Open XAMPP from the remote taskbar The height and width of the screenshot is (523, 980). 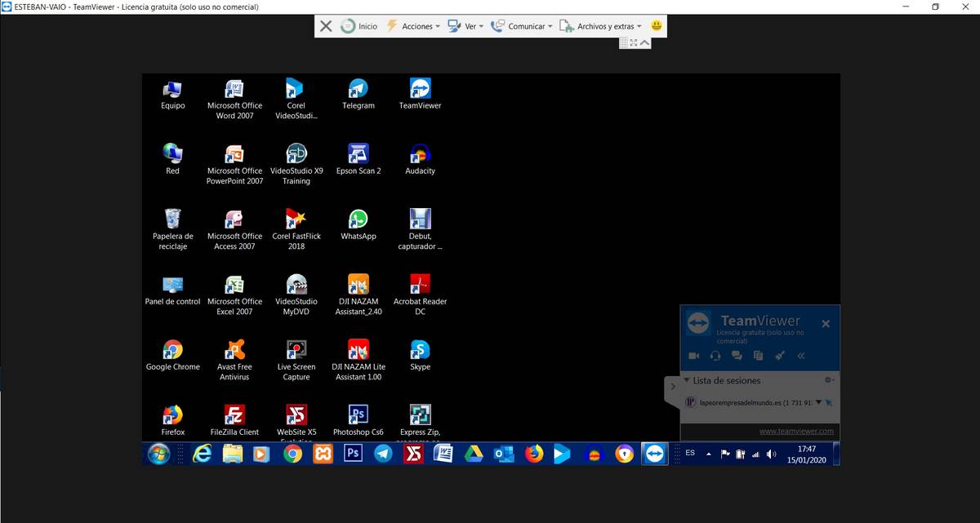pyautogui.click(x=323, y=454)
